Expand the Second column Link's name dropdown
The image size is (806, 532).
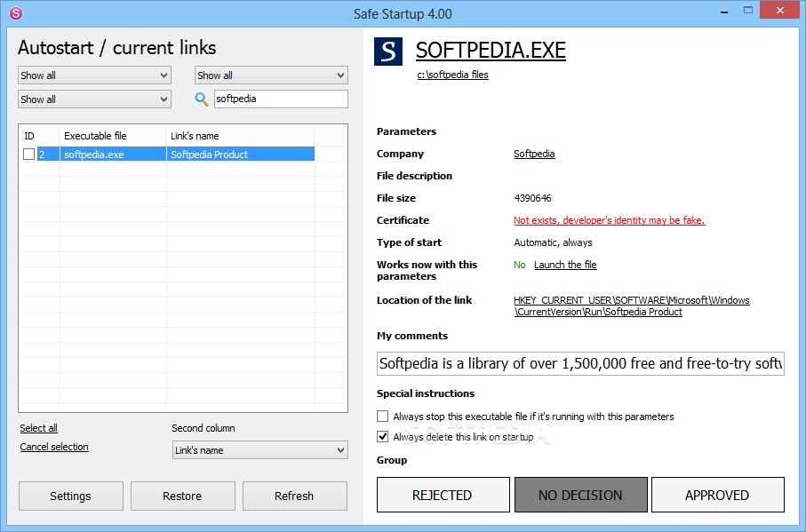[x=260, y=449]
